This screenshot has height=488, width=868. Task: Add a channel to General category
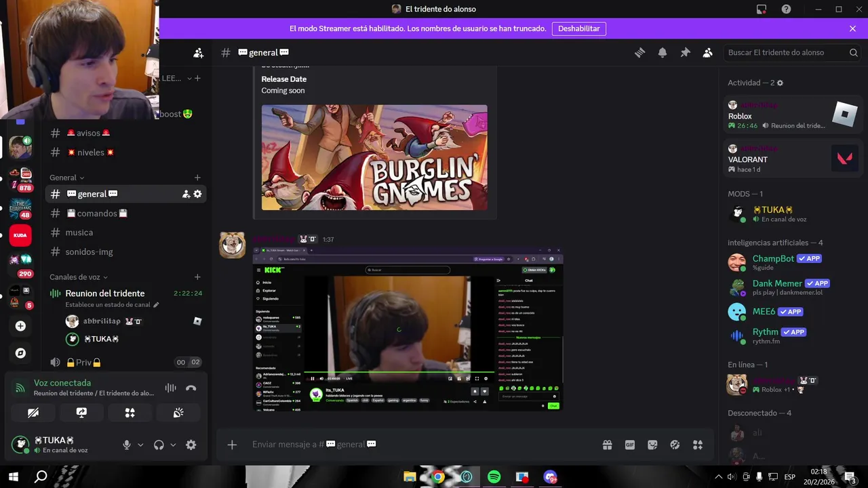coord(197,178)
